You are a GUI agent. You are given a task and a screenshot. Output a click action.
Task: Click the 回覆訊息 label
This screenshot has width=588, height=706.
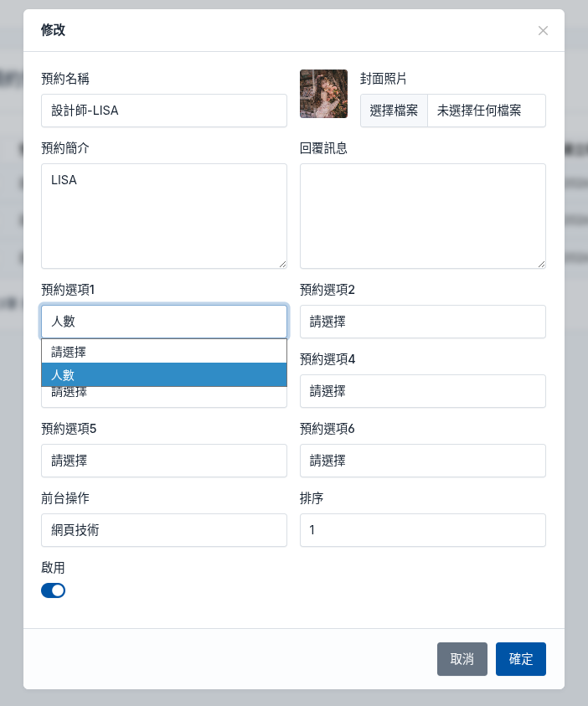323,148
